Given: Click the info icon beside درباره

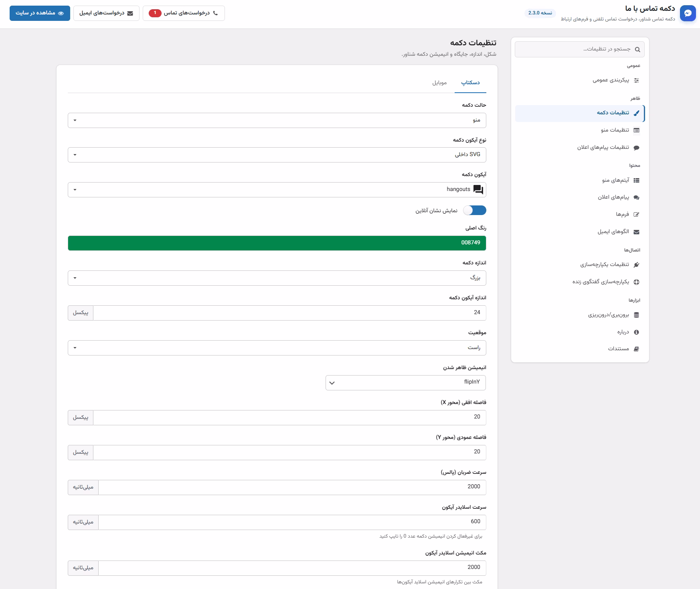Looking at the screenshot, I should point(636,332).
